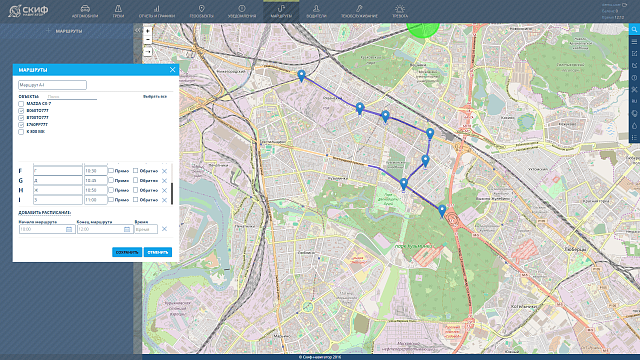Open route end calendar picker
Image resolution: width=640 pixels, height=360 pixels.
click(127, 229)
